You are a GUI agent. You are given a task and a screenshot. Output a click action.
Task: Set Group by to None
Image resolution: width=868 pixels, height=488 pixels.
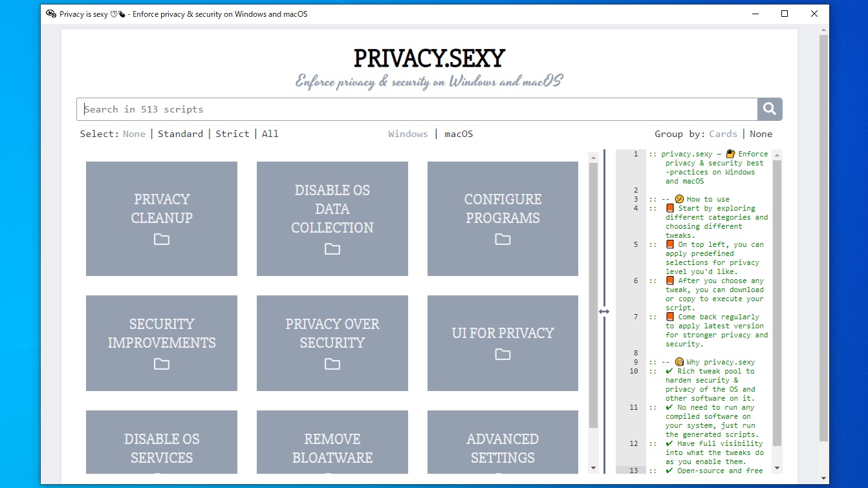761,134
